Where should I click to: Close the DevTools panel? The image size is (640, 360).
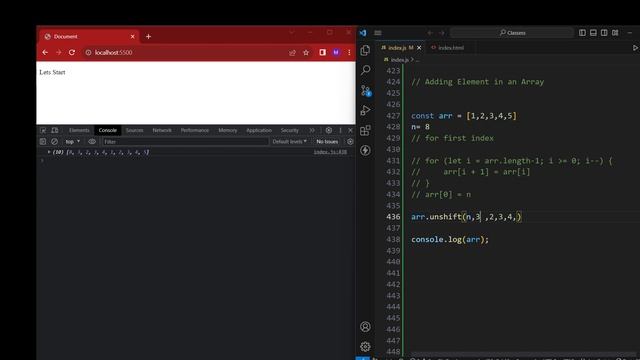pos(350,130)
